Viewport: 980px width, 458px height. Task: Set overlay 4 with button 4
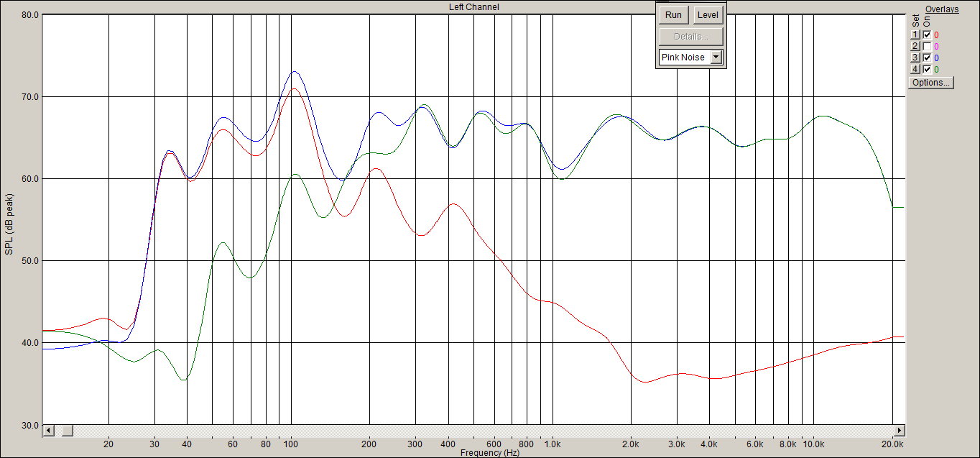pos(915,69)
